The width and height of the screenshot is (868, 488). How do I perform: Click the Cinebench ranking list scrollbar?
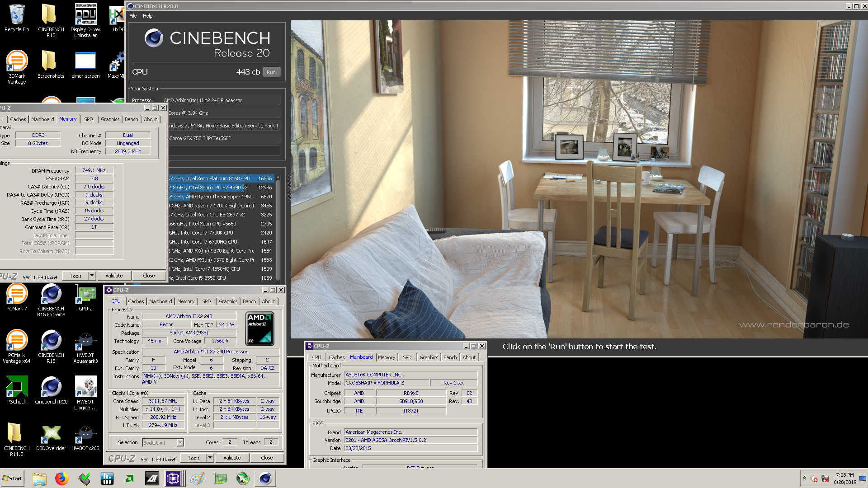click(278, 229)
